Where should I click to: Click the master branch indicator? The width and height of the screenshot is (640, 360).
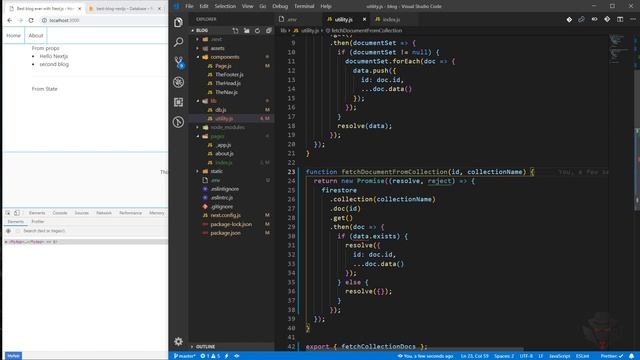pyautogui.click(x=184, y=356)
